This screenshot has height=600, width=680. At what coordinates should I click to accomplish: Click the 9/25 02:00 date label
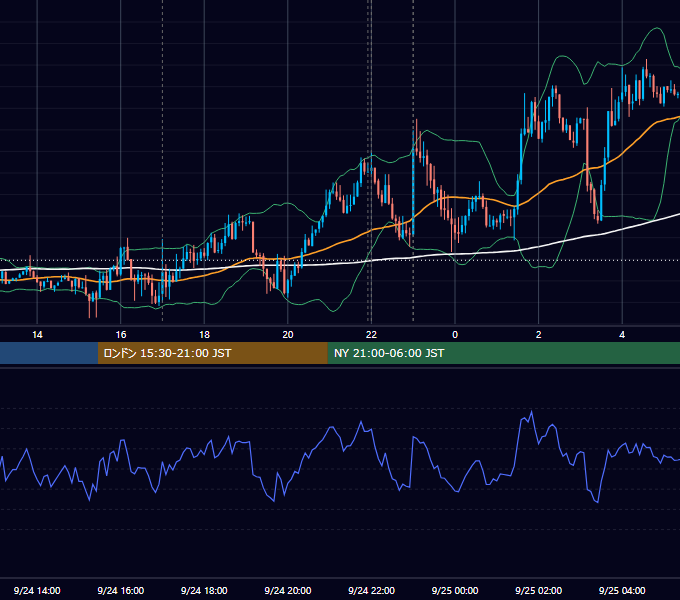[x=538, y=590]
